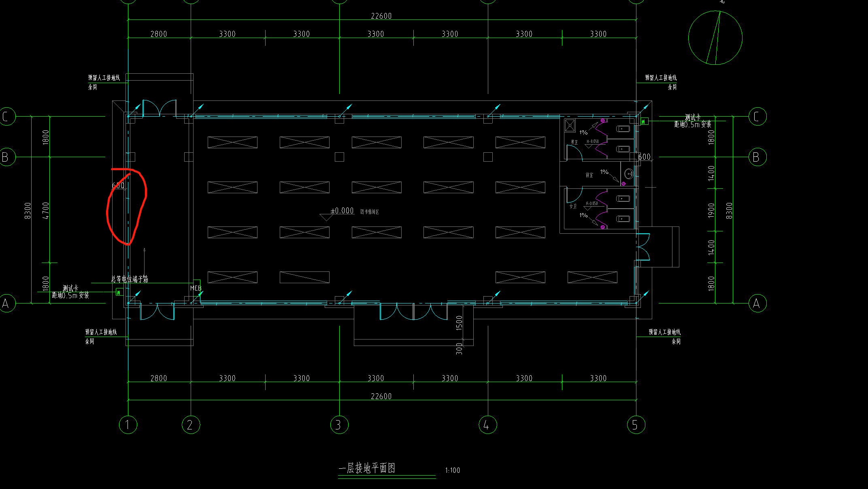Select the 22600 dimension below the plan
Viewport: 868px width, 489px height.
pyautogui.click(x=381, y=396)
